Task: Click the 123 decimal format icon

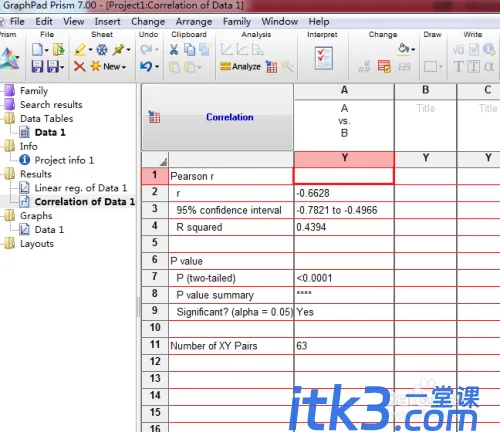Action: [x=404, y=67]
